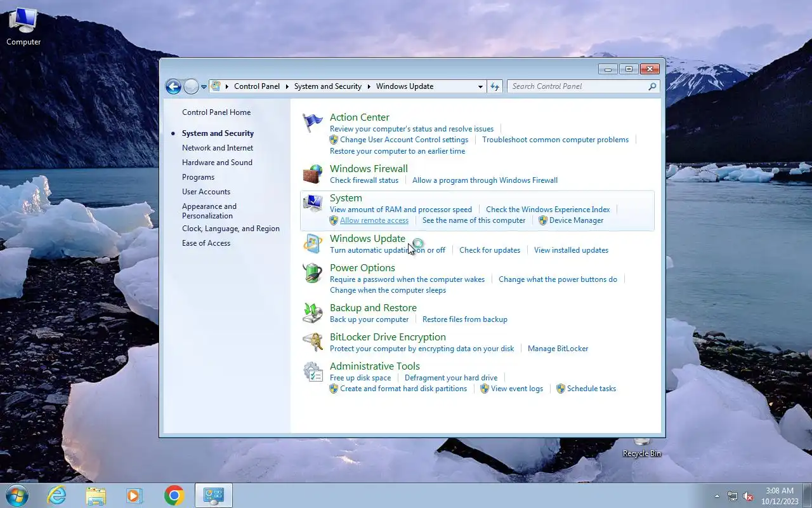
Task: Select User Accounts in sidebar
Action: click(x=206, y=192)
